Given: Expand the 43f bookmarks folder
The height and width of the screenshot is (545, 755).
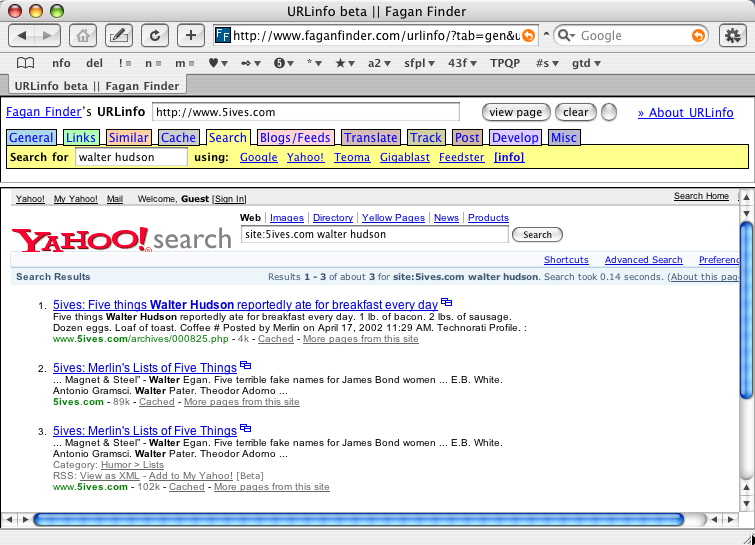Looking at the screenshot, I should click(x=462, y=63).
